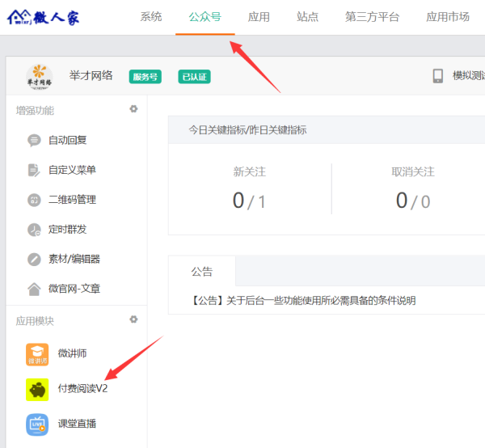Open settings gear for 应用模块
This screenshot has width=485, height=448.
click(x=133, y=319)
